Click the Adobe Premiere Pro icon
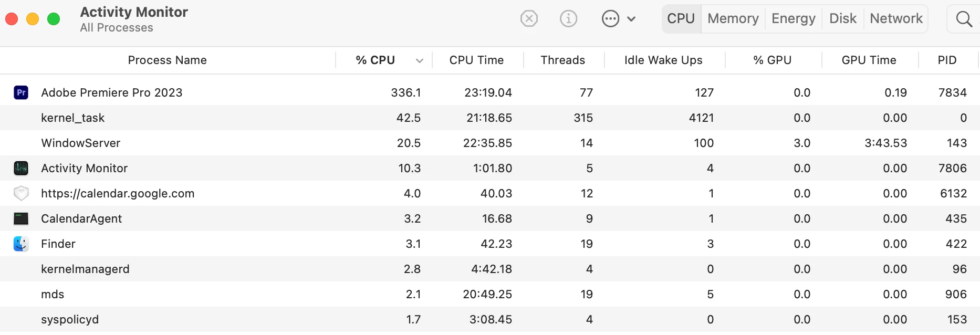 pyautogui.click(x=21, y=92)
